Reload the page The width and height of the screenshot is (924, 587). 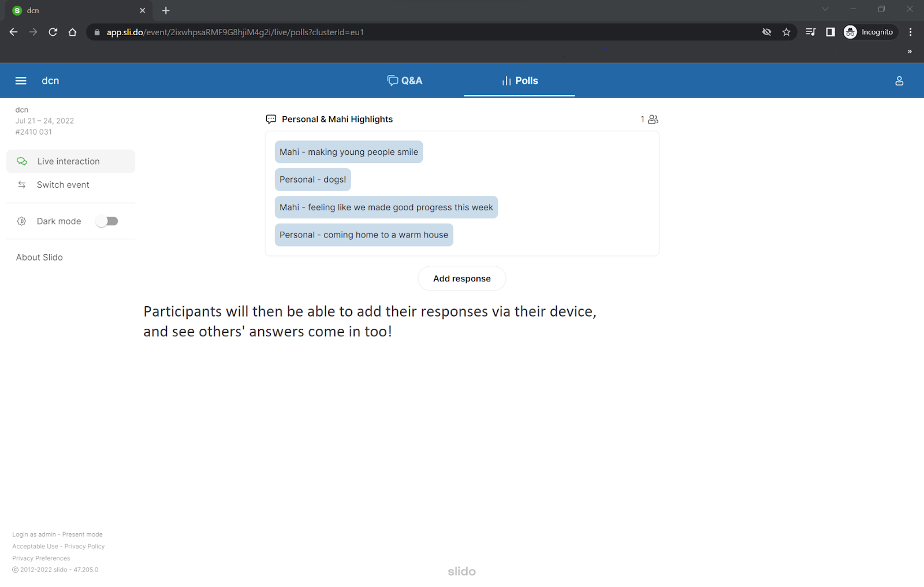pyautogui.click(x=53, y=32)
